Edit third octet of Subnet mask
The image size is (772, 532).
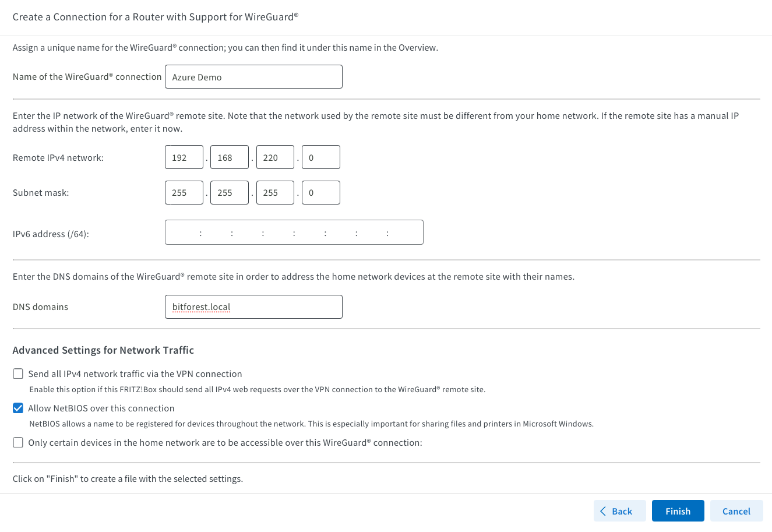tap(275, 193)
